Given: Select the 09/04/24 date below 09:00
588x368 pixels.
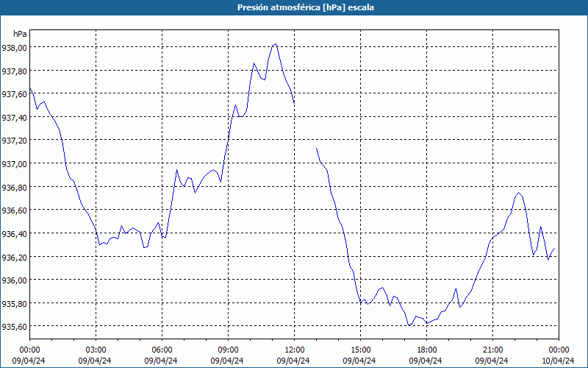Looking at the screenshot, I should [227, 361].
